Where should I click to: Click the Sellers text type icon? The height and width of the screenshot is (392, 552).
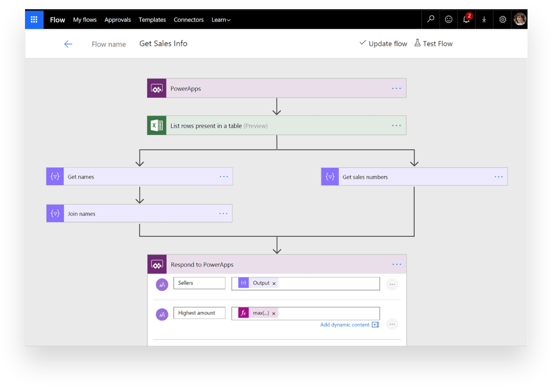[x=162, y=285]
